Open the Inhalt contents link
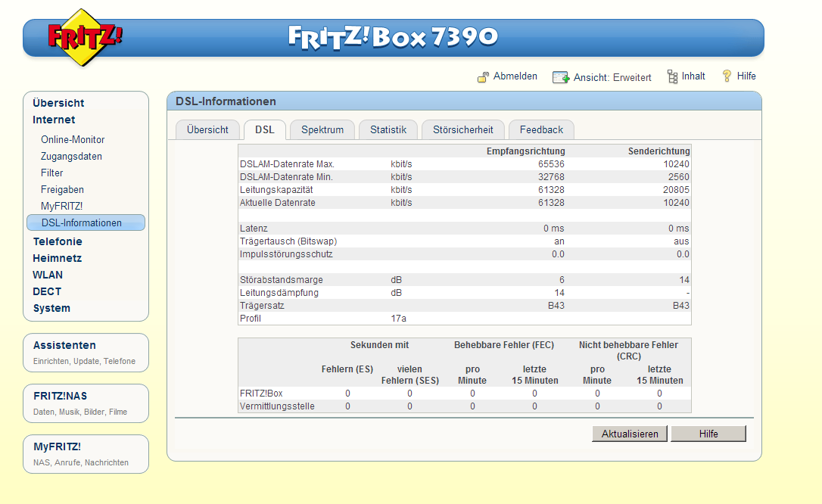Image resolution: width=822 pixels, height=504 pixels. click(x=693, y=76)
